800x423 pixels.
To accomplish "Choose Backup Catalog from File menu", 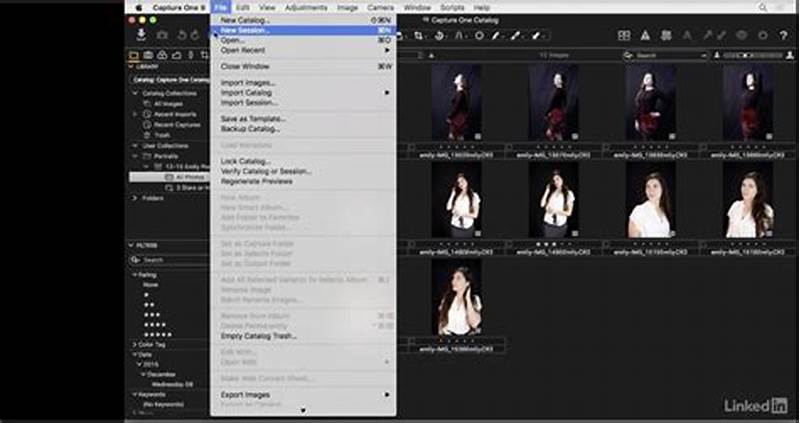I will 304,129.
